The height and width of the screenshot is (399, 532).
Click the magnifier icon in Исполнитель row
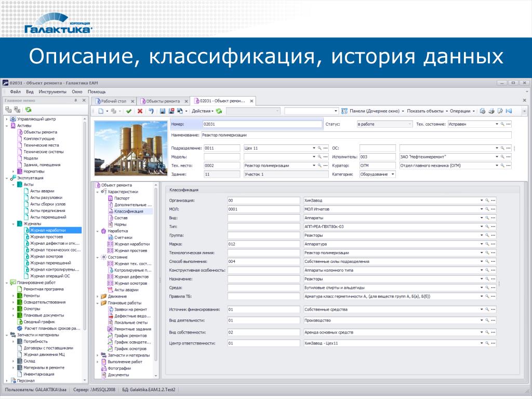pyautogui.click(x=502, y=157)
